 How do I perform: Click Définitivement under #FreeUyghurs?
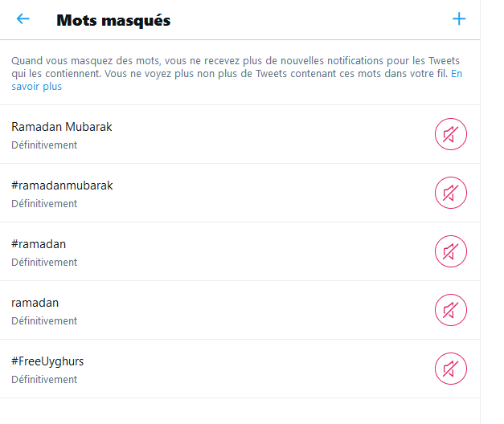click(x=44, y=379)
